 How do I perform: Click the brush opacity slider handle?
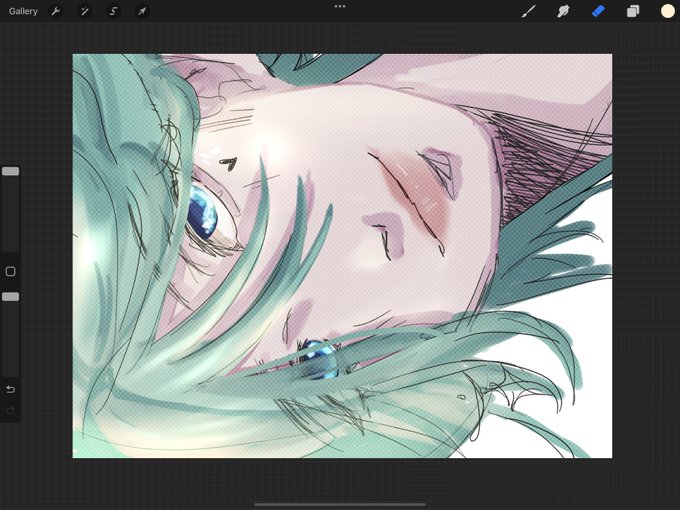[x=10, y=297]
